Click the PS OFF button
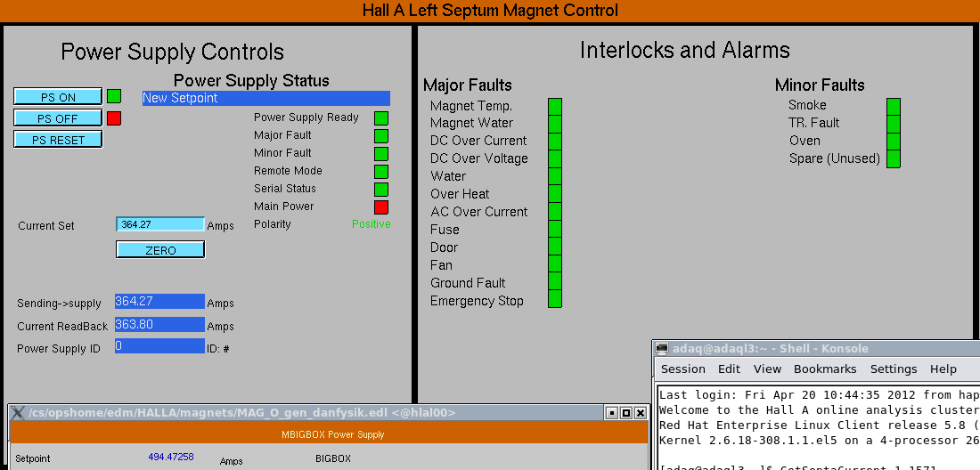980x470 pixels. pos(58,118)
